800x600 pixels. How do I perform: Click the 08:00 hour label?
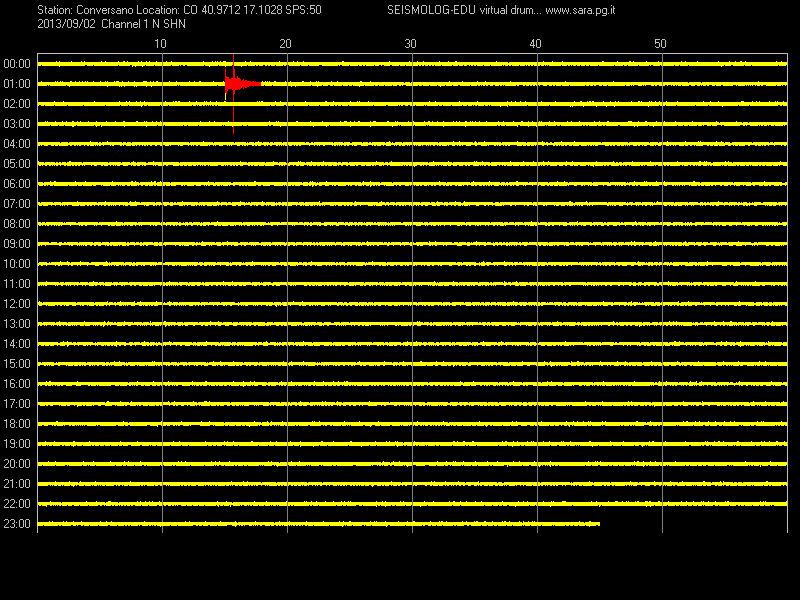coord(17,224)
